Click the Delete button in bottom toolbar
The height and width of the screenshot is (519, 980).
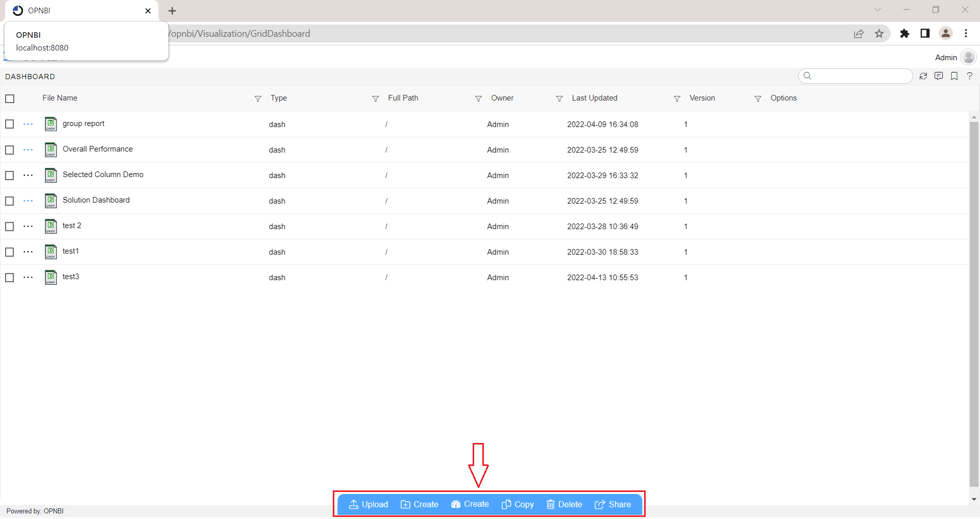(564, 504)
